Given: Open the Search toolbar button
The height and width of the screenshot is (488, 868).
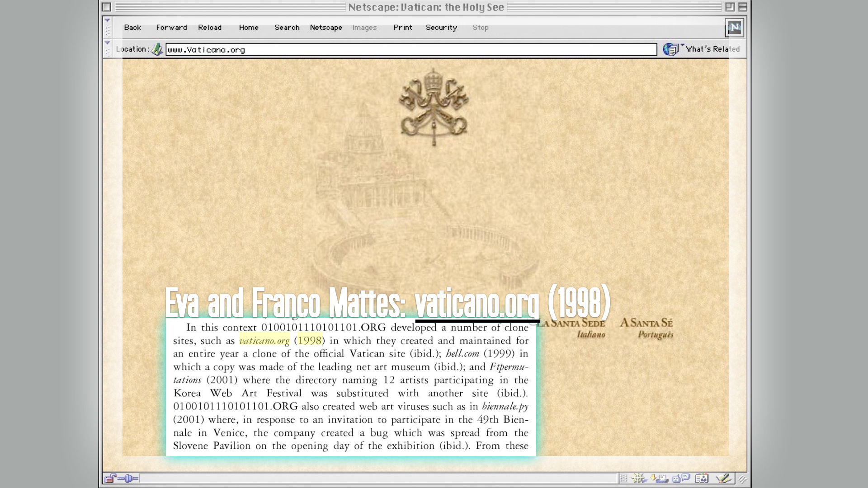Looking at the screenshot, I should click(287, 28).
